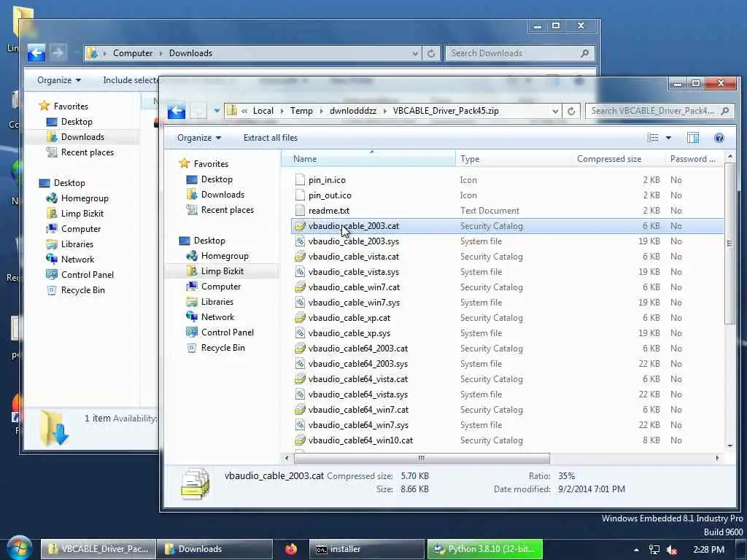
Task: Select vbaudio_cable64_win10.cat file
Action: click(506, 440)
